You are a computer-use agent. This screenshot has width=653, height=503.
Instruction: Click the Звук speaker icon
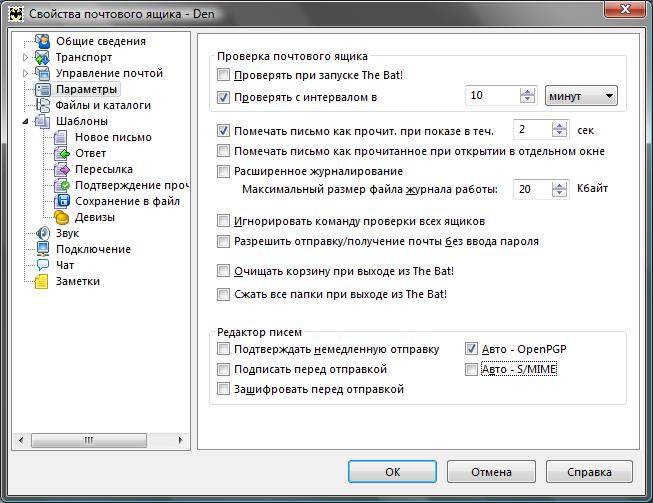(42, 233)
